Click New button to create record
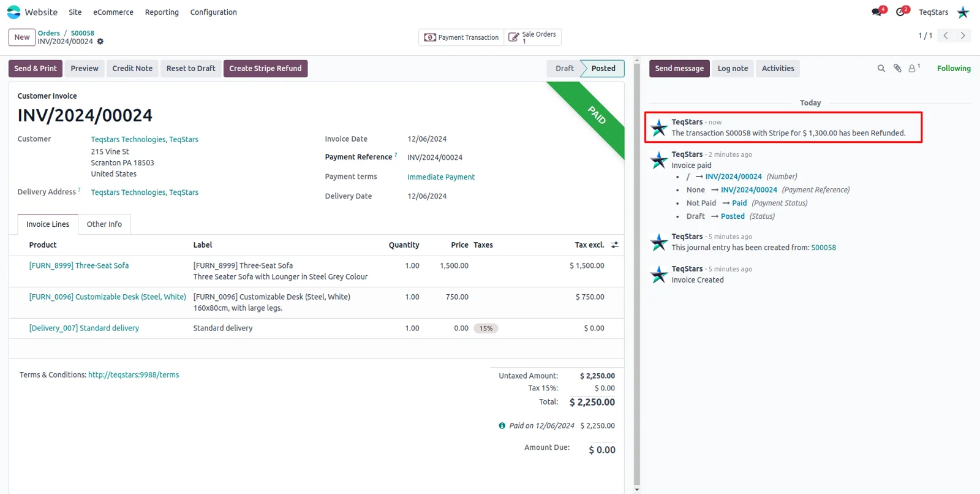The image size is (980, 494). [x=22, y=37]
